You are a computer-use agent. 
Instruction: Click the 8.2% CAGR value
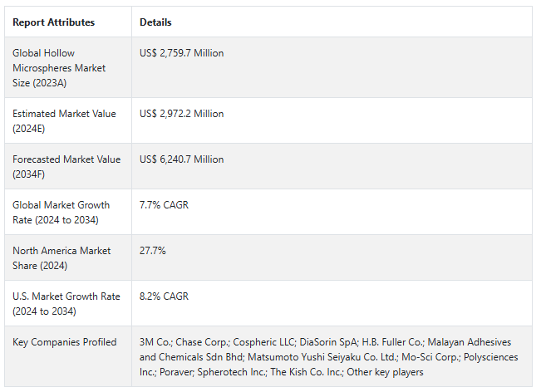pyautogui.click(x=164, y=296)
